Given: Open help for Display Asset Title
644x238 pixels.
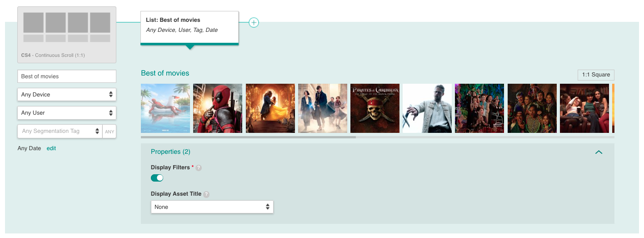Looking at the screenshot, I should (x=206, y=194).
